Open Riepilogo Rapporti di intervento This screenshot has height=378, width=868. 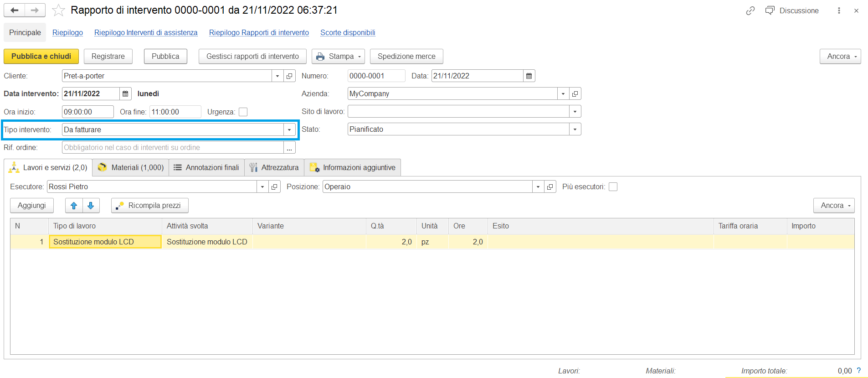tap(259, 32)
